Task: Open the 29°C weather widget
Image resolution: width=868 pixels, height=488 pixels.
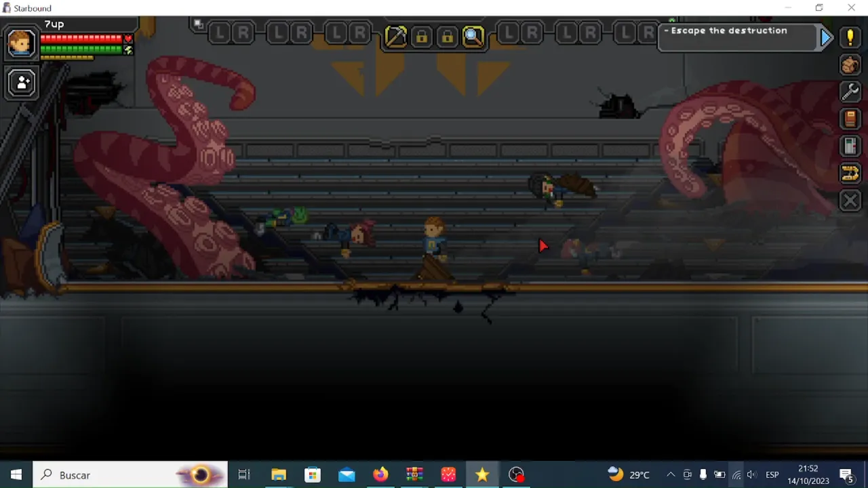Action: pyautogui.click(x=629, y=474)
